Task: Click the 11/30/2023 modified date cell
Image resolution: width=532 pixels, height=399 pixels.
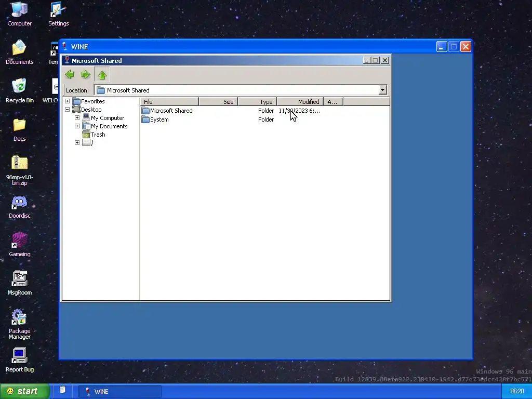Action: coord(299,111)
